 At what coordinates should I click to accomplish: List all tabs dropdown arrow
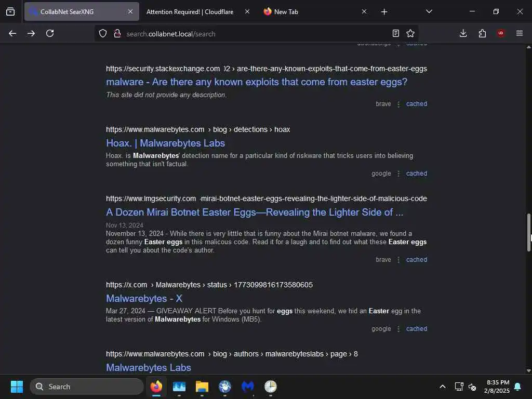pyautogui.click(x=429, y=11)
